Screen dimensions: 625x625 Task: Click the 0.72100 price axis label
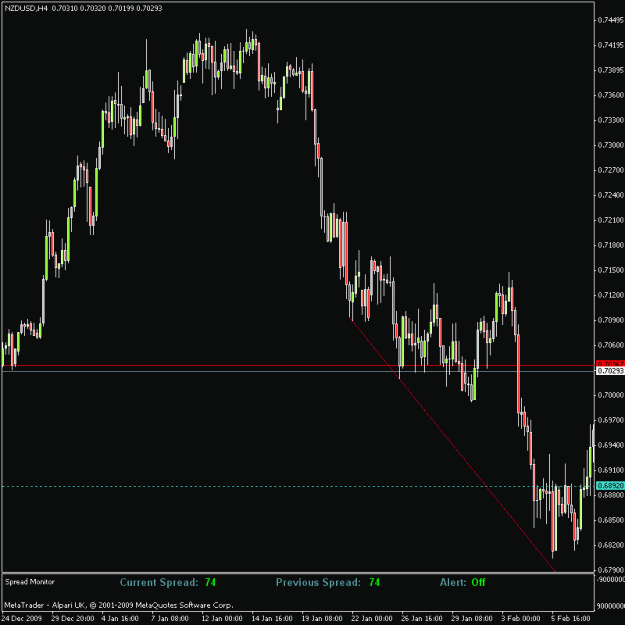[x=610, y=220]
